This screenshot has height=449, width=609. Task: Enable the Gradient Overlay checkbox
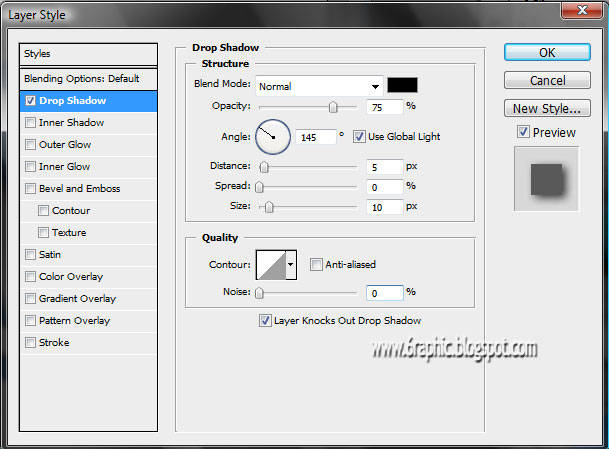[30, 299]
